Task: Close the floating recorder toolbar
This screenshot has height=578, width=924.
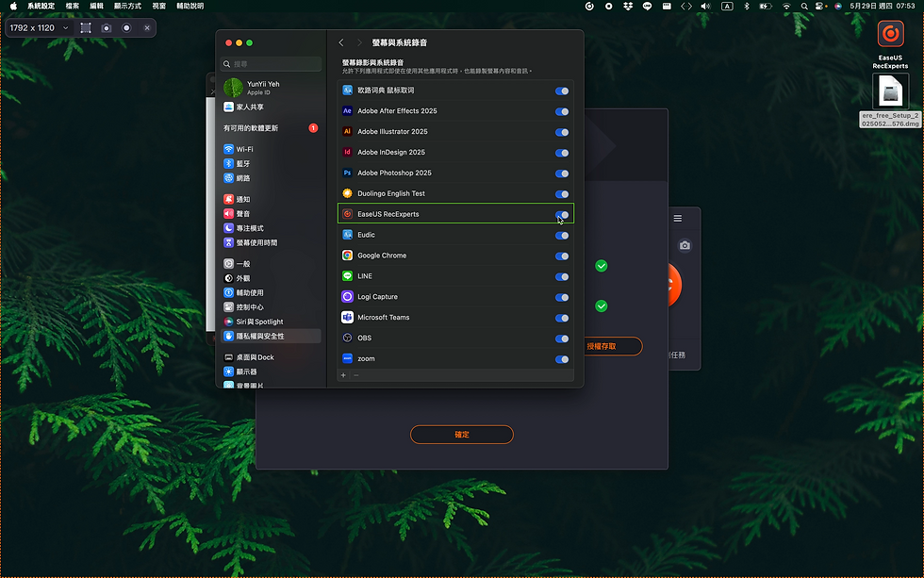Action: pyautogui.click(x=147, y=27)
